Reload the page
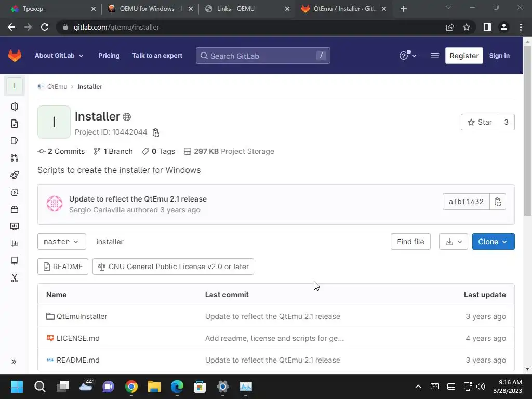This screenshot has height=399, width=532. coord(45,27)
